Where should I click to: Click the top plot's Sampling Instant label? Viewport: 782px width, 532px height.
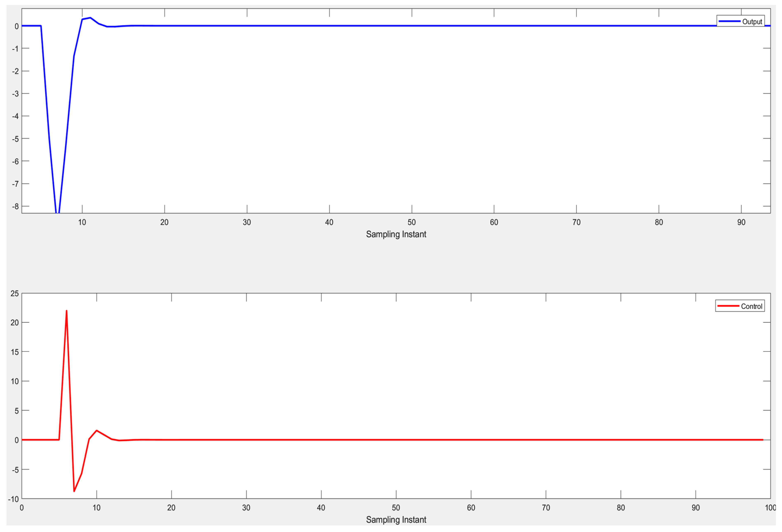[x=396, y=235]
